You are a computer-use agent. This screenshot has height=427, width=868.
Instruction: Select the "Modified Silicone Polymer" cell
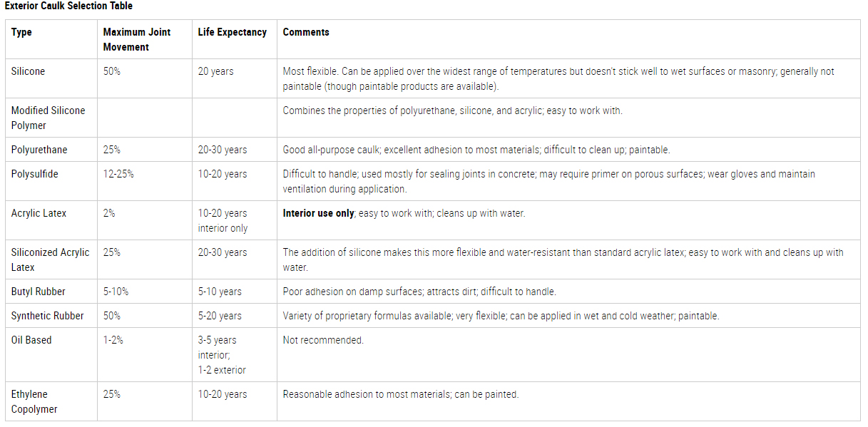48,118
